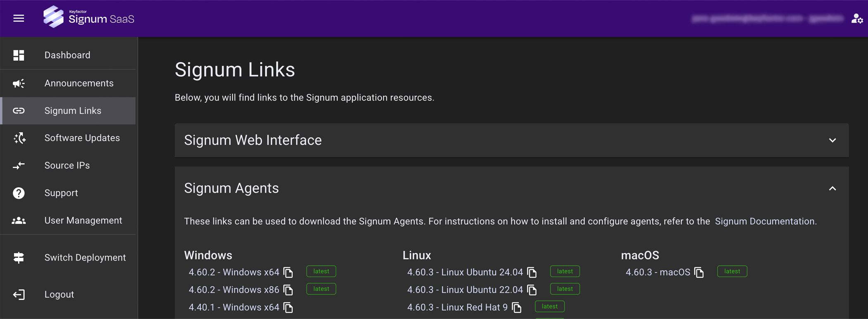The width and height of the screenshot is (868, 319).
Task: Expand the Signum Web Interface section
Action: 832,140
